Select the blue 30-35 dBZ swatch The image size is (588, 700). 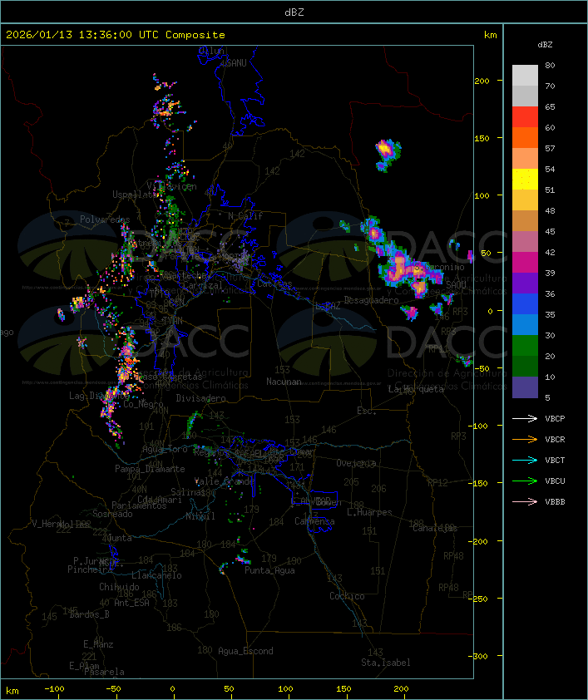(525, 325)
